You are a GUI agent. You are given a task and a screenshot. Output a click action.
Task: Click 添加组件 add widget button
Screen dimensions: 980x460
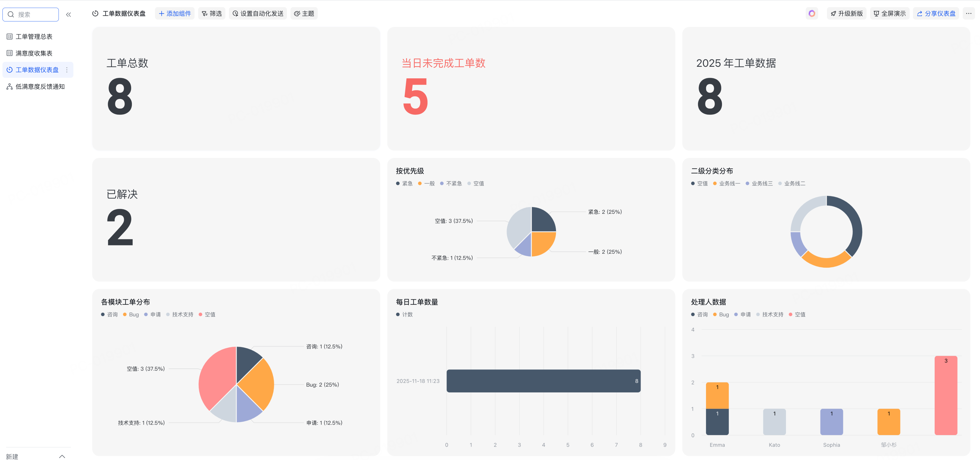point(175,14)
